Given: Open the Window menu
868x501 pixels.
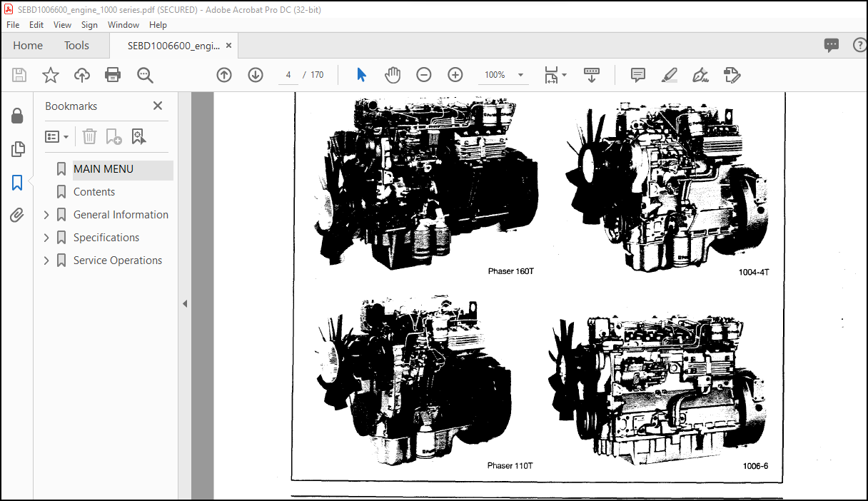Looking at the screenshot, I should pos(123,24).
